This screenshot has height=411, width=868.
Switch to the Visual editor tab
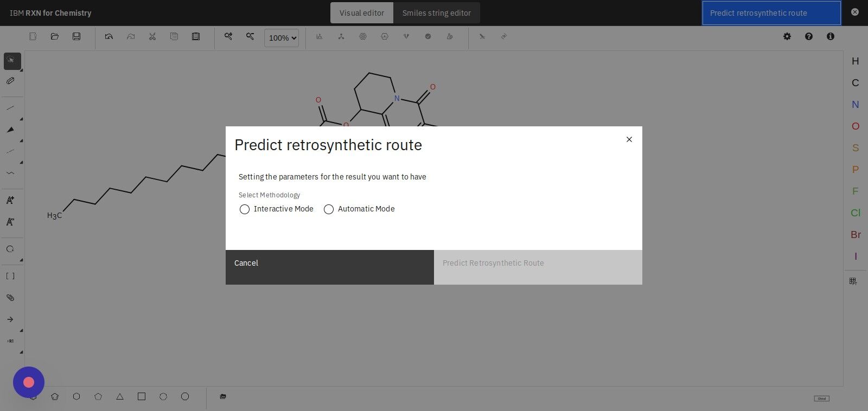pyautogui.click(x=362, y=13)
